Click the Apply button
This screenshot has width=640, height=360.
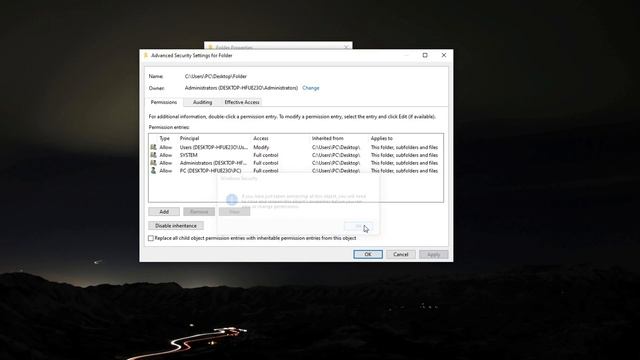(x=433, y=254)
